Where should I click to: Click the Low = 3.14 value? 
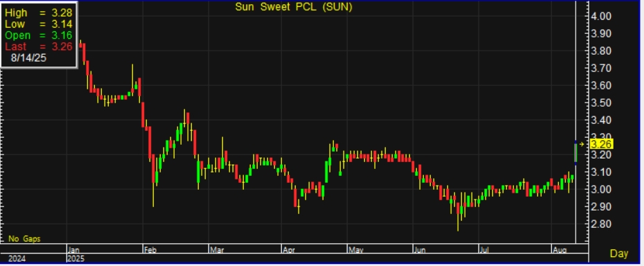click(x=39, y=24)
